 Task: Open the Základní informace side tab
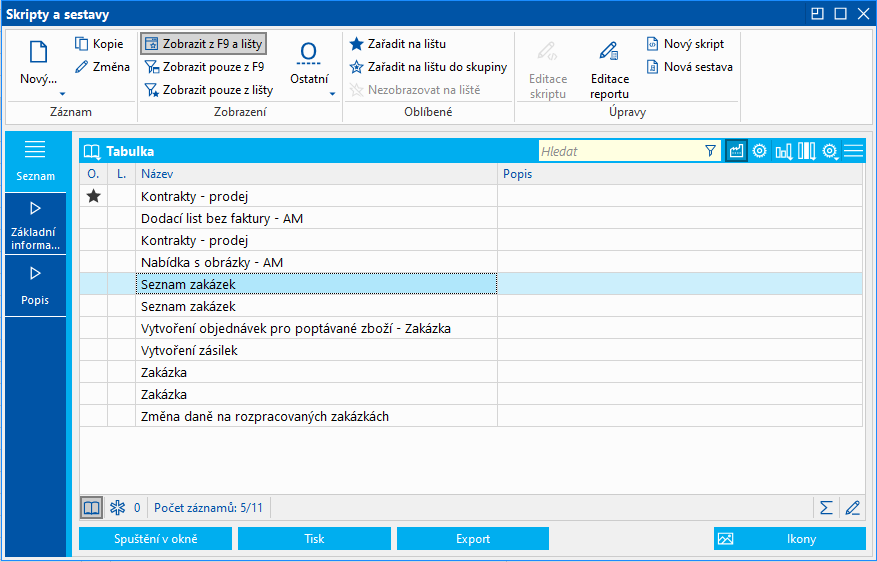coord(35,224)
